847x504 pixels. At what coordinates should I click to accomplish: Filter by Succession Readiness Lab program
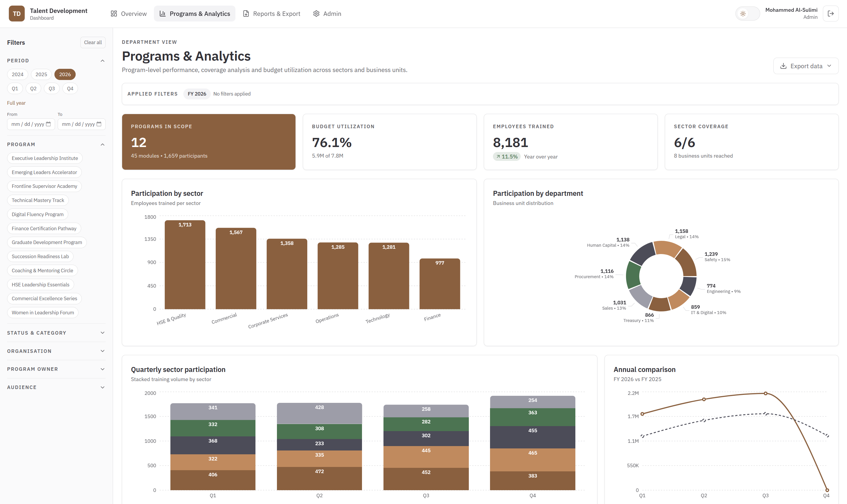pos(40,256)
